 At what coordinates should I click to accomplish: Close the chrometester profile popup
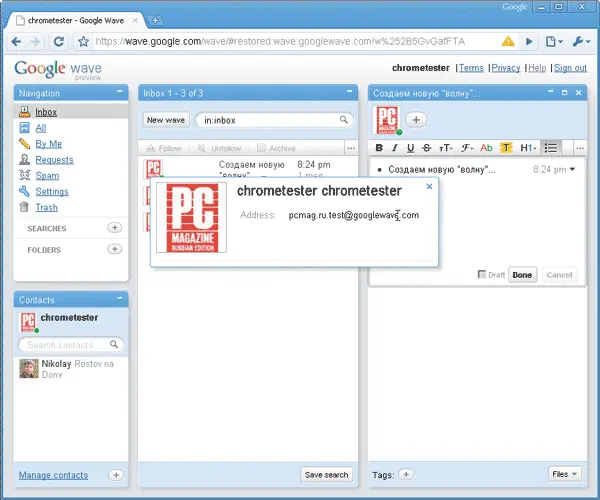click(429, 186)
